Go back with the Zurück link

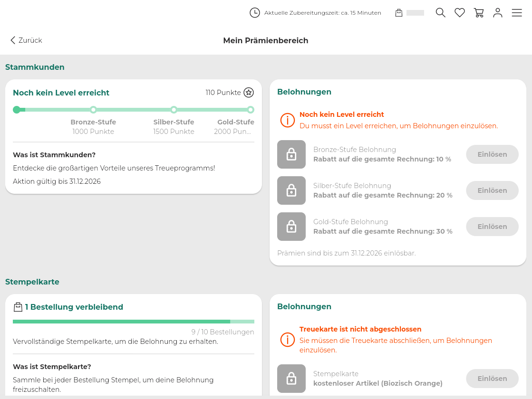coord(26,40)
